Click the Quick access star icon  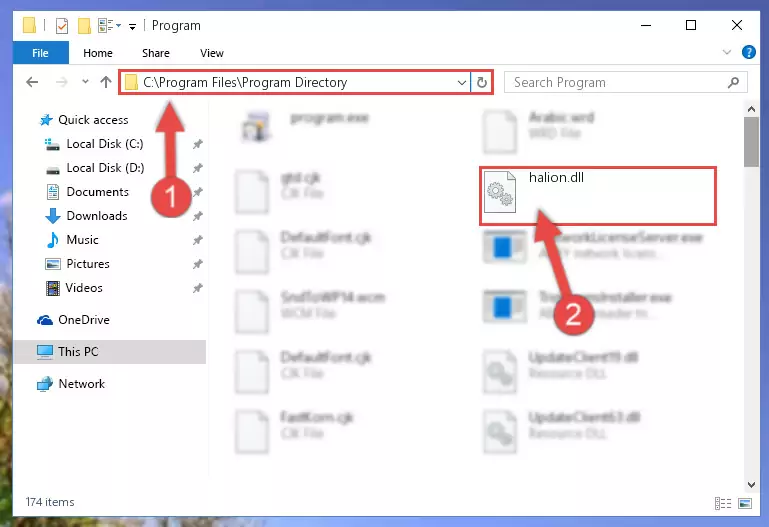click(x=46, y=120)
